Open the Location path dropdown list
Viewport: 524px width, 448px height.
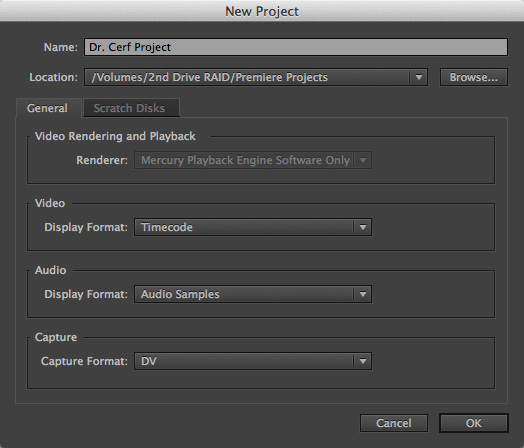(256, 77)
